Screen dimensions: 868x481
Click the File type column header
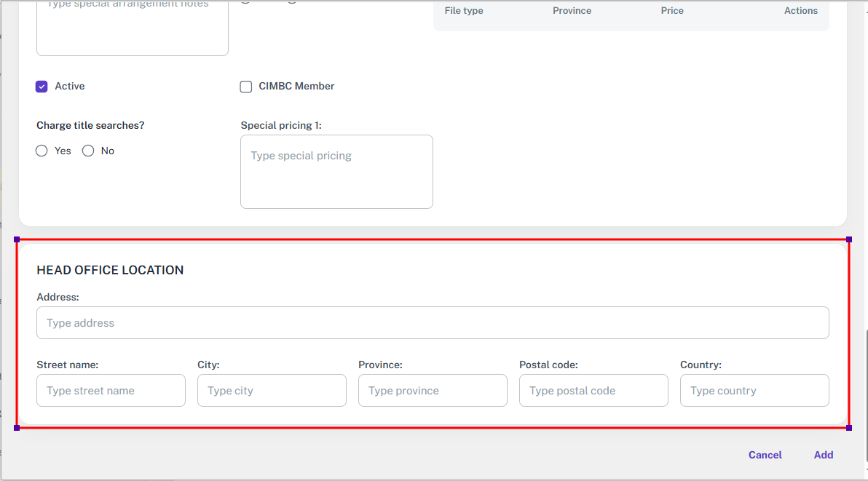click(x=464, y=11)
